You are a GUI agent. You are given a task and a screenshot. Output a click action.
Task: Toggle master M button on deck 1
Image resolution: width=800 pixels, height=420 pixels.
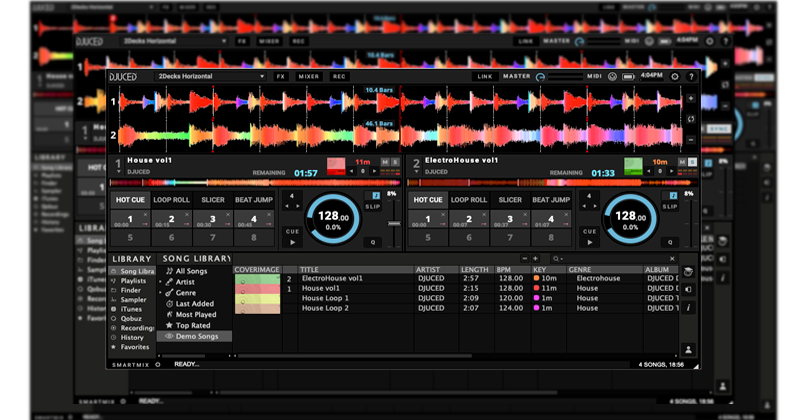point(385,162)
